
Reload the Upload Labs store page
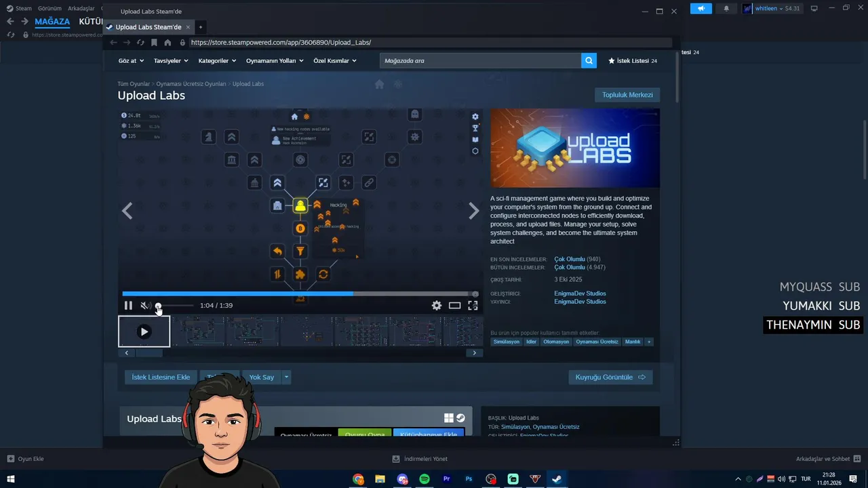pyautogui.click(x=140, y=42)
